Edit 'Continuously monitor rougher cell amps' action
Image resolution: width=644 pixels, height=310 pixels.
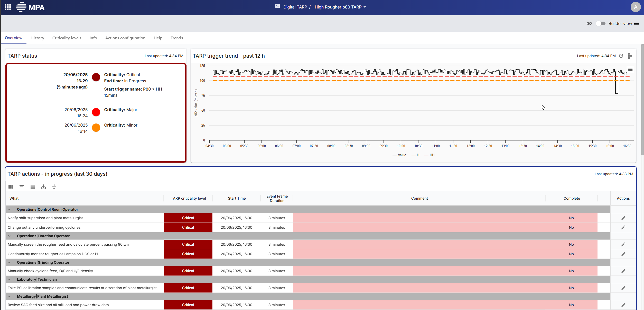tap(623, 254)
